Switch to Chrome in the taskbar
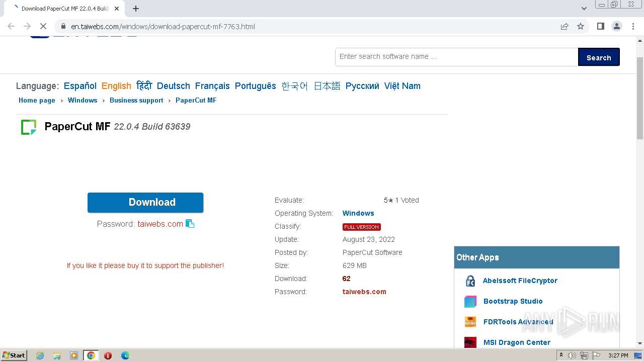The image size is (644, 362). pos(91,355)
